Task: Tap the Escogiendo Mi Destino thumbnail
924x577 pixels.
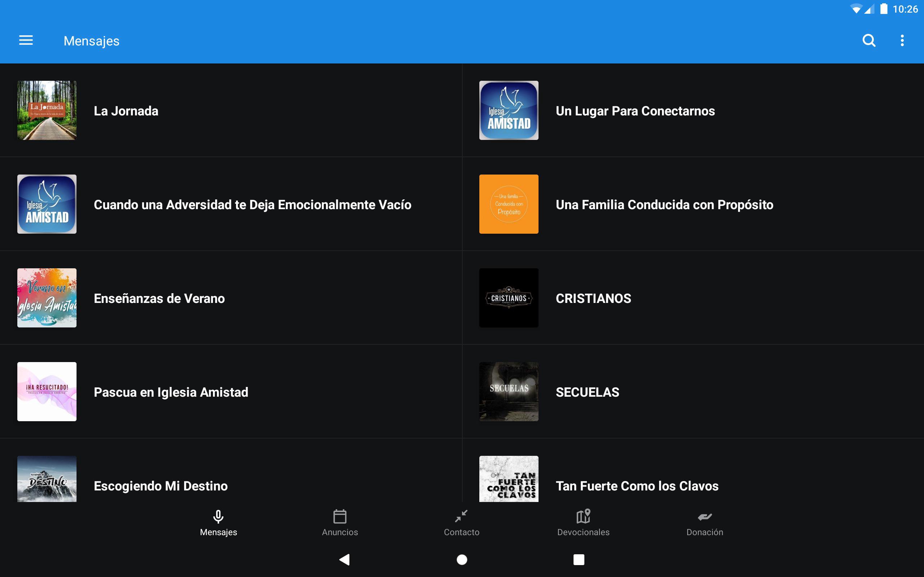Action: point(47,479)
